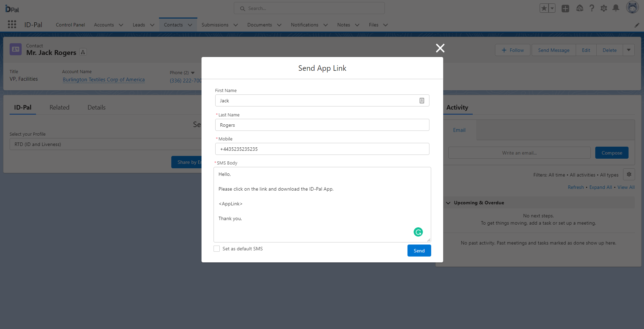The height and width of the screenshot is (329, 644).
Task: Open activity filter settings gear
Action: 629,174
